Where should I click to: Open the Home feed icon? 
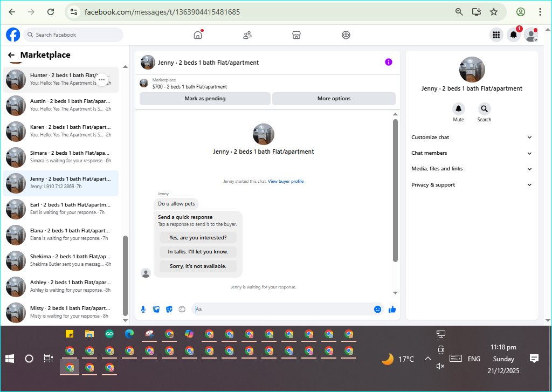[198, 35]
